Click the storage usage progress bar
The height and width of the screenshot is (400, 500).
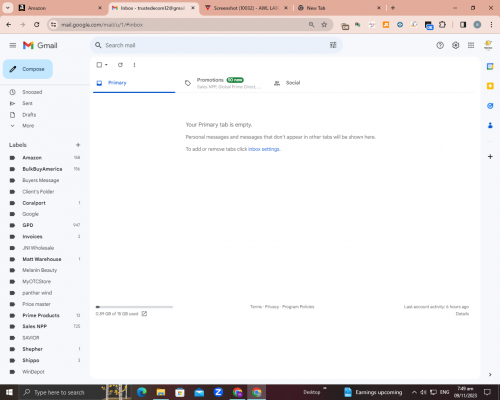point(134,307)
